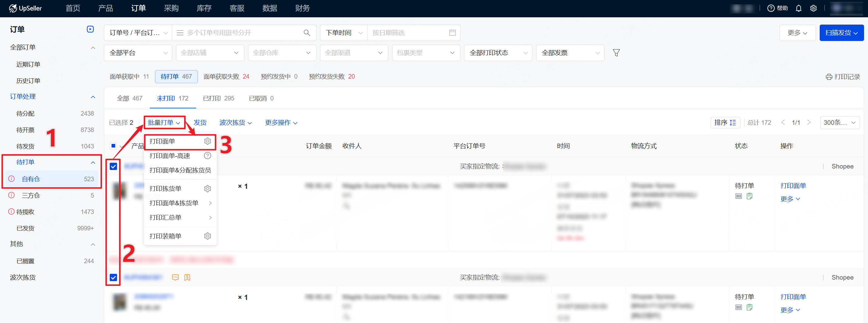Open 打印记录 link
The image size is (868, 323).
[x=843, y=77]
